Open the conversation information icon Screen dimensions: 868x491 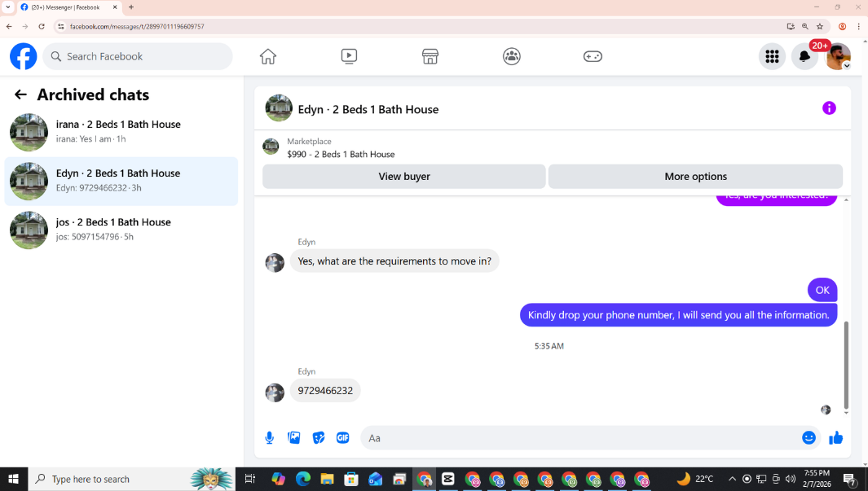point(829,108)
